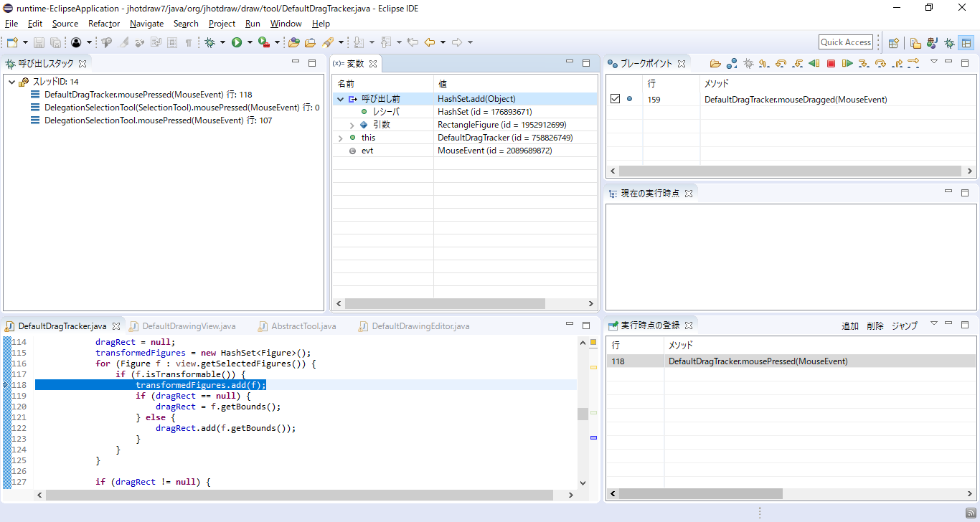Open the breakpoint view menu triangle
This screenshot has width=980, height=522.
point(934,62)
